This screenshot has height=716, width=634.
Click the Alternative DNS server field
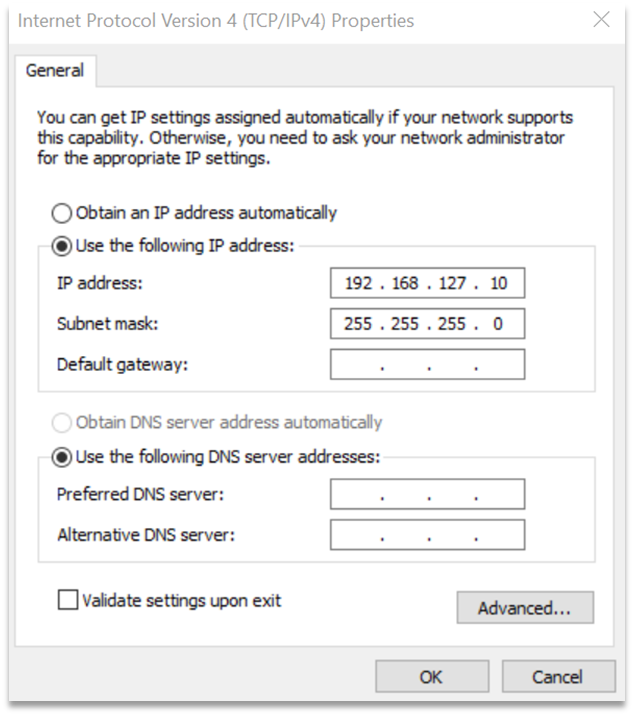pyautogui.click(x=428, y=535)
